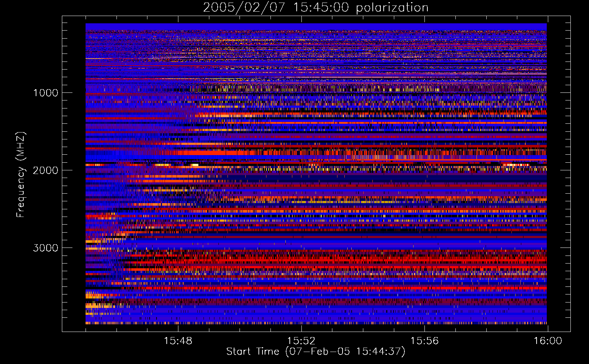The height and width of the screenshot is (364, 589).
Task: Click the 15:52 time tick label
Action: click(x=301, y=341)
